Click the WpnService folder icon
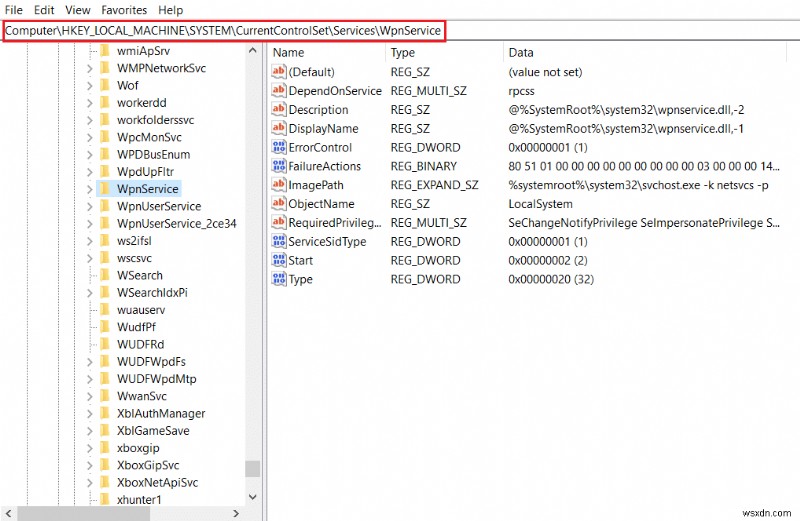This screenshot has width=800, height=521. (105, 189)
